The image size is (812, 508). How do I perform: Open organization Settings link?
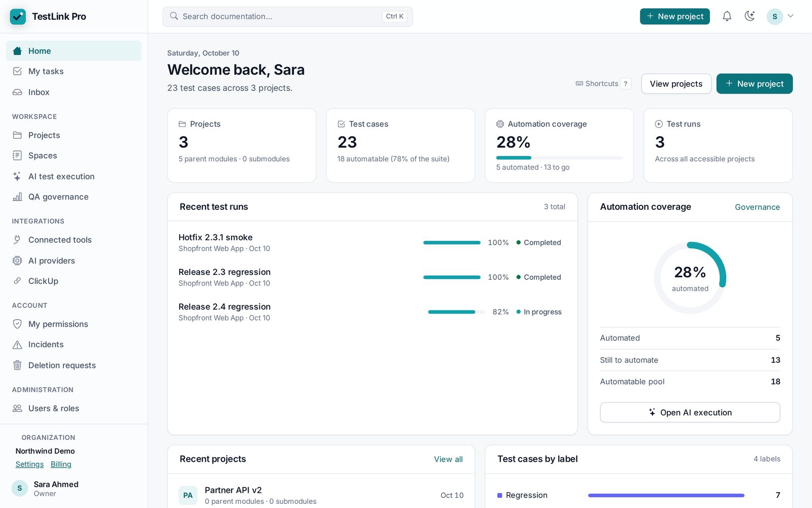point(29,464)
